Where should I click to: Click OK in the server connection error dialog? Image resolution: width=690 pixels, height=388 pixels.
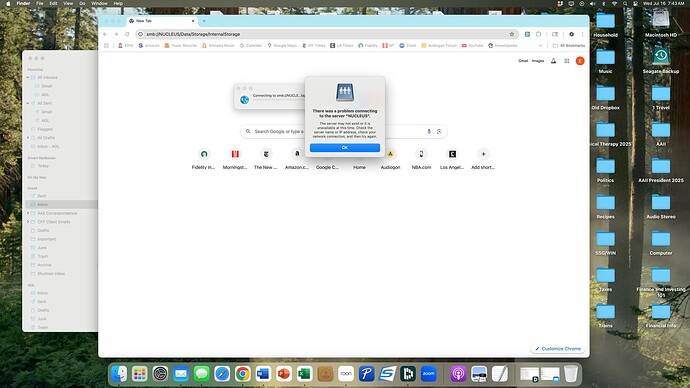click(x=345, y=148)
